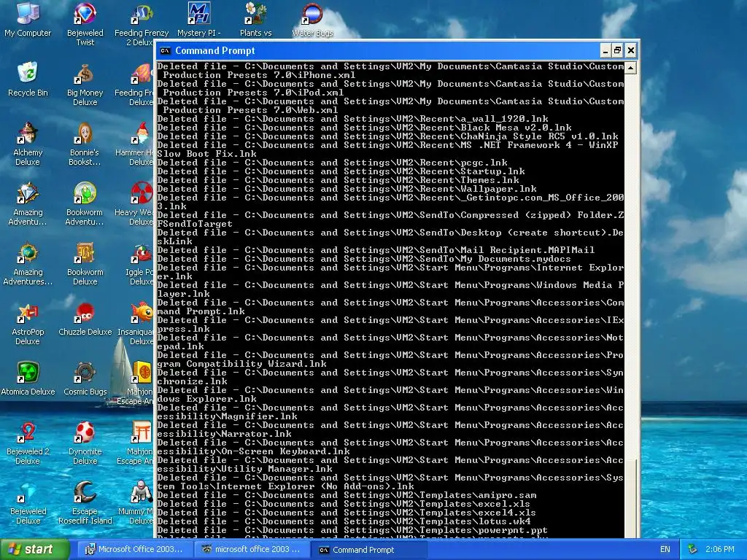Click the 2:06 PM clock
Screen dimensions: 747x560
coord(719,549)
